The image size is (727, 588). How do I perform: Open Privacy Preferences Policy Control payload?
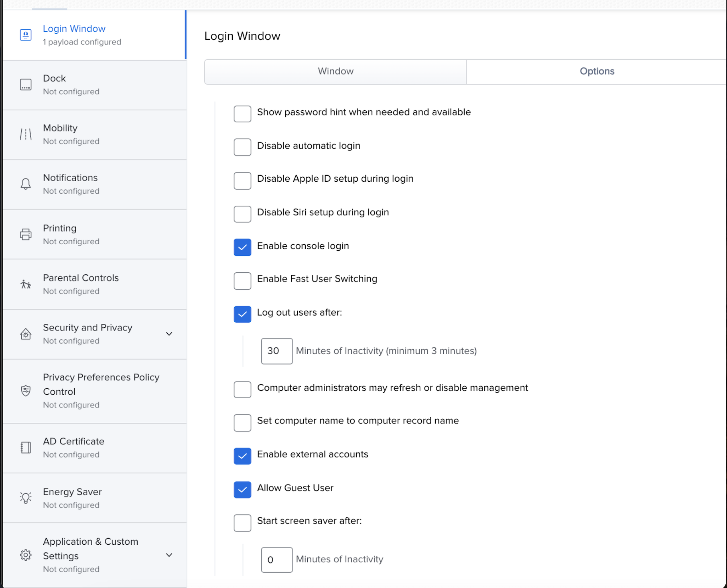coord(95,391)
